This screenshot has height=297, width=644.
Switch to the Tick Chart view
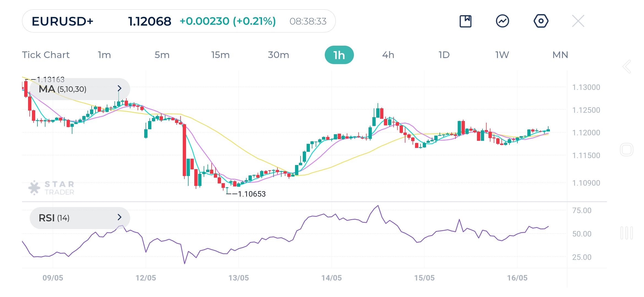click(46, 55)
